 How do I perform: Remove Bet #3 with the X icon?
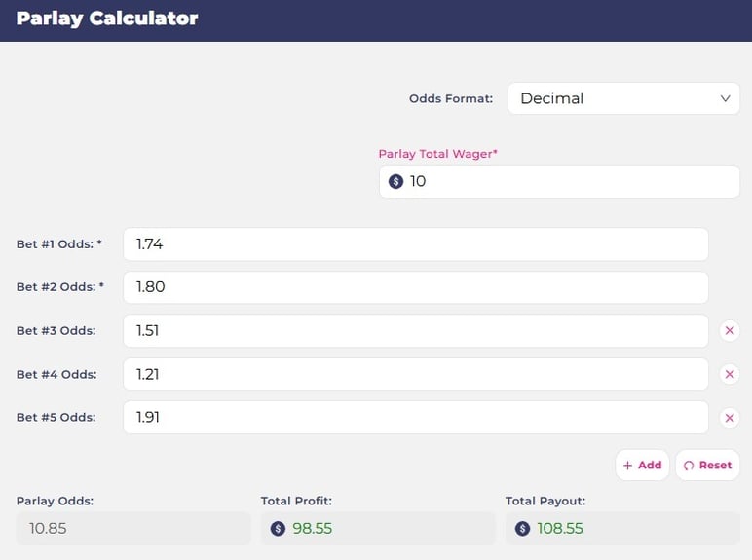(730, 331)
